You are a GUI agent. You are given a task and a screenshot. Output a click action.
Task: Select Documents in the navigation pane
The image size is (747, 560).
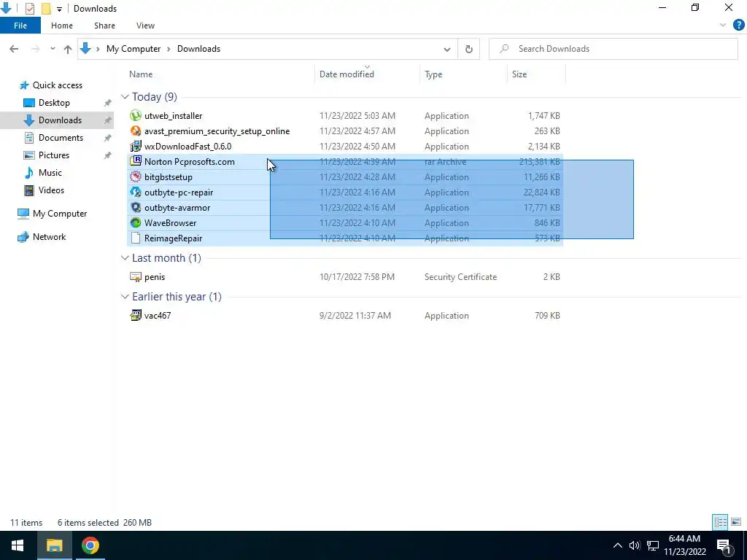coord(61,138)
